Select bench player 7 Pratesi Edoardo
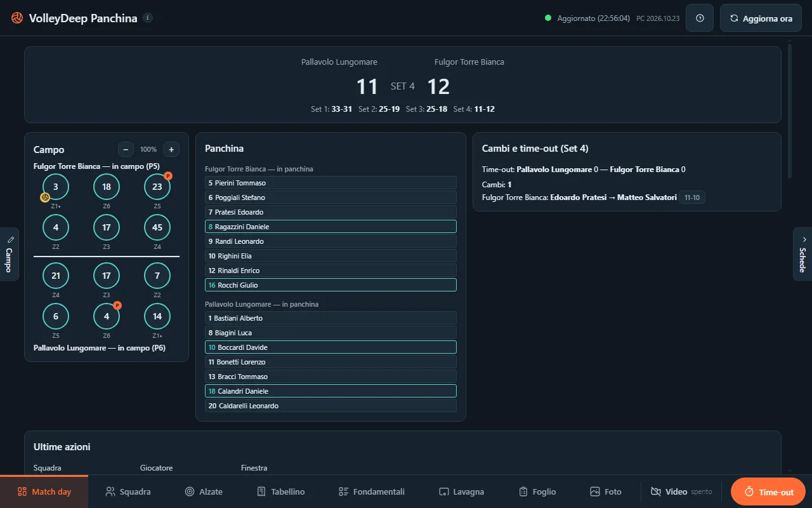The image size is (812, 508). click(331, 212)
